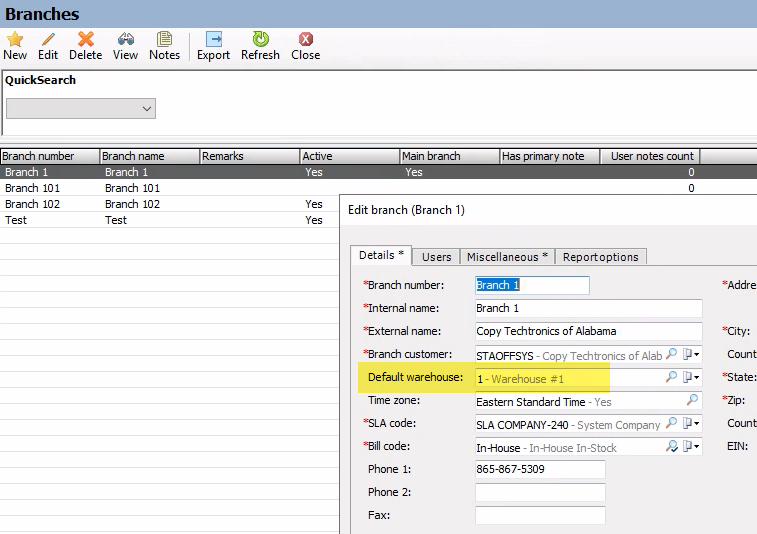The image size is (757, 534).
Task: Sort by Main branch column header
Action: pyautogui.click(x=450, y=156)
